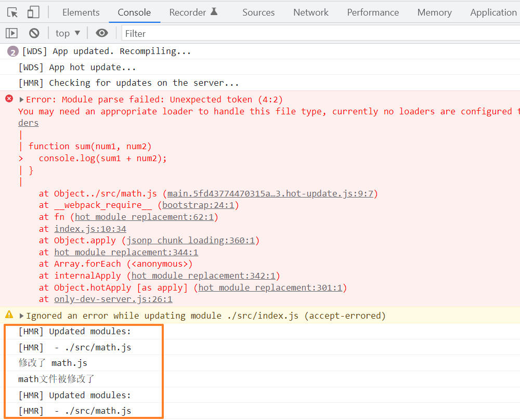Viewport: 520px width, 420px height.
Task: Expand the Ignored an error warning
Action: [21, 316]
